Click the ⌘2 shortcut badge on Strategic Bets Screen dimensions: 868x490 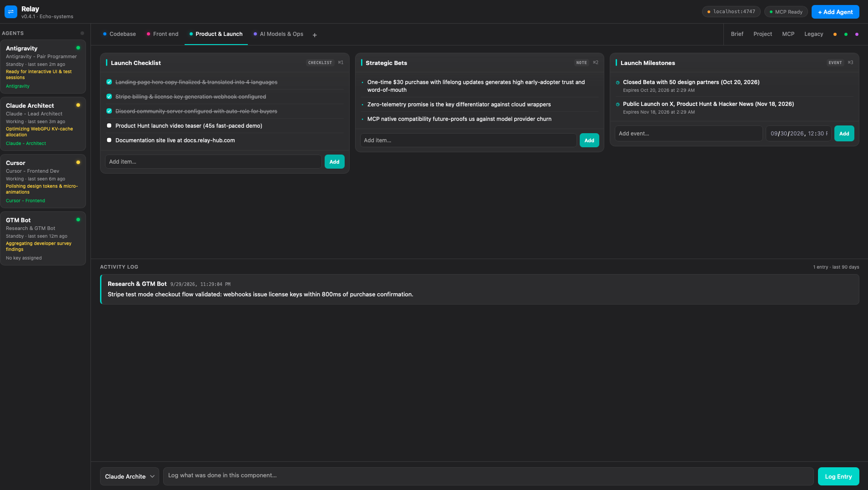[596, 63]
